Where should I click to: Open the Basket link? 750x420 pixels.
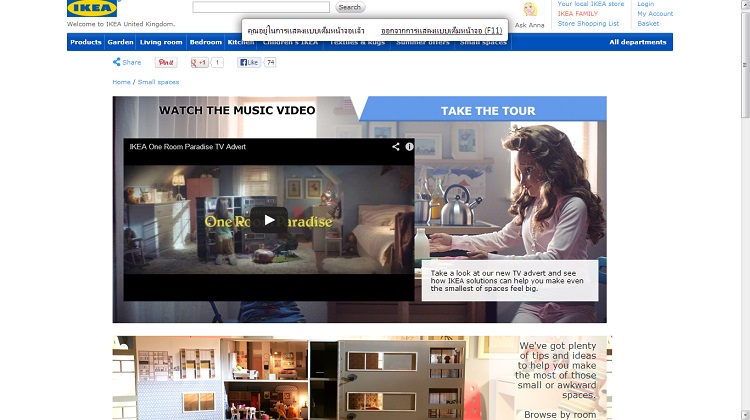[648, 23]
